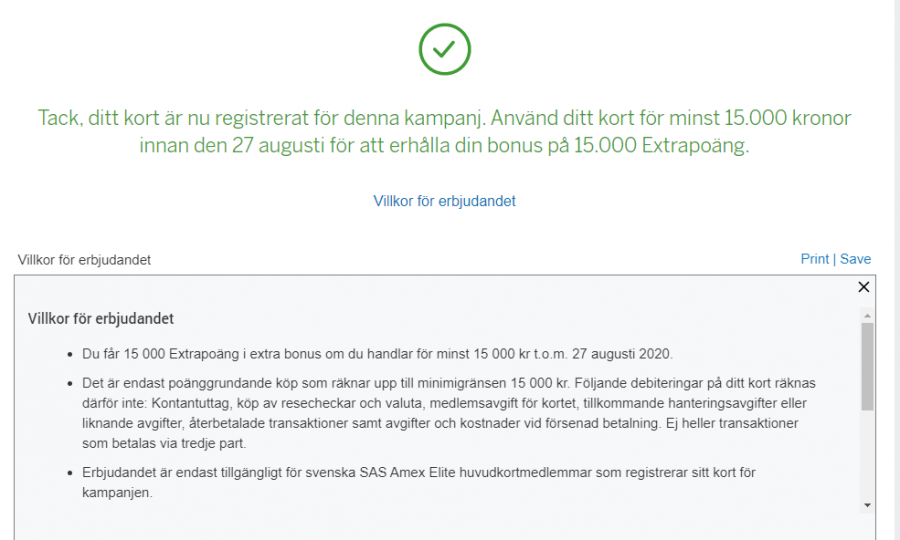Click the terms panel scroll-down arrow
The height and width of the screenshot is (540, 900).
tap(866, 505)
